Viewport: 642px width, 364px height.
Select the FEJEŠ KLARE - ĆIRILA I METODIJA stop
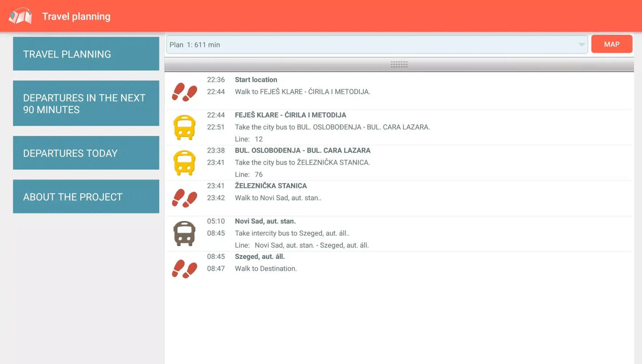point(290,115)
